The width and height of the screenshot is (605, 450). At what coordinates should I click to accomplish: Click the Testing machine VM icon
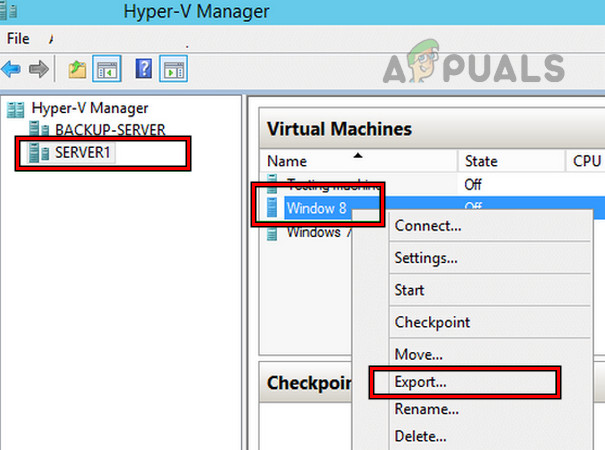[x=272, y=183]
